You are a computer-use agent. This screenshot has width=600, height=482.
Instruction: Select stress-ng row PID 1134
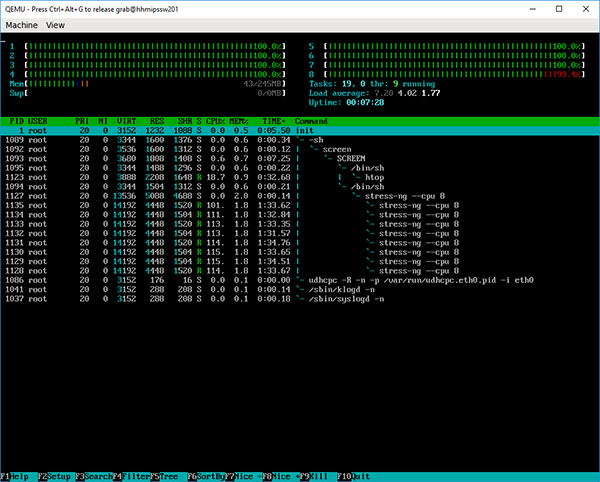(x=300, y=215)
